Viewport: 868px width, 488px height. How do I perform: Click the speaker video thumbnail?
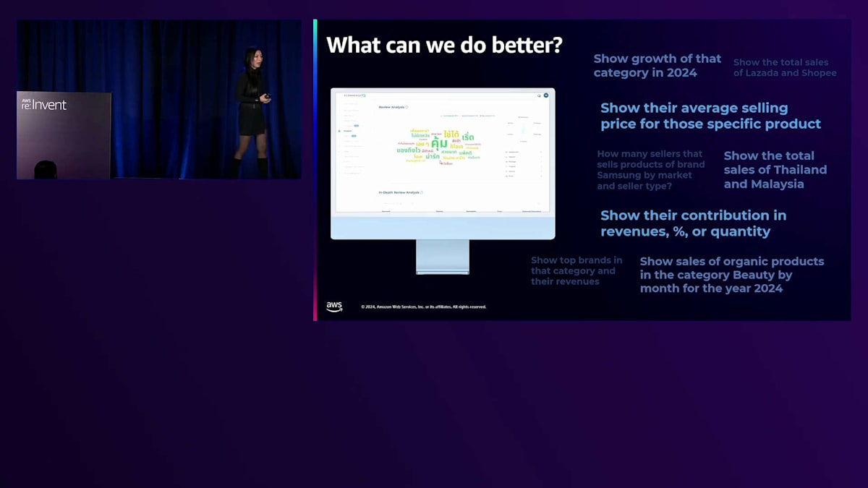[159, 99]
